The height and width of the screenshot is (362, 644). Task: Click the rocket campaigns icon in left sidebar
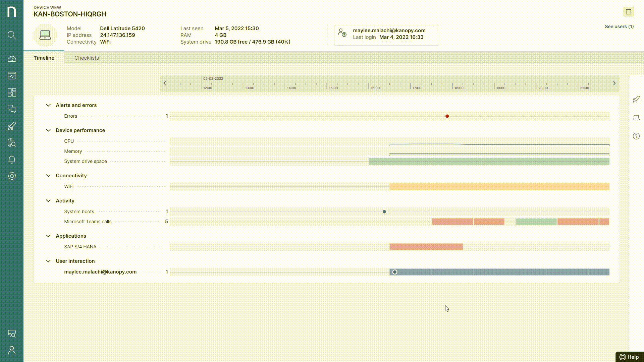pos(12,126)
